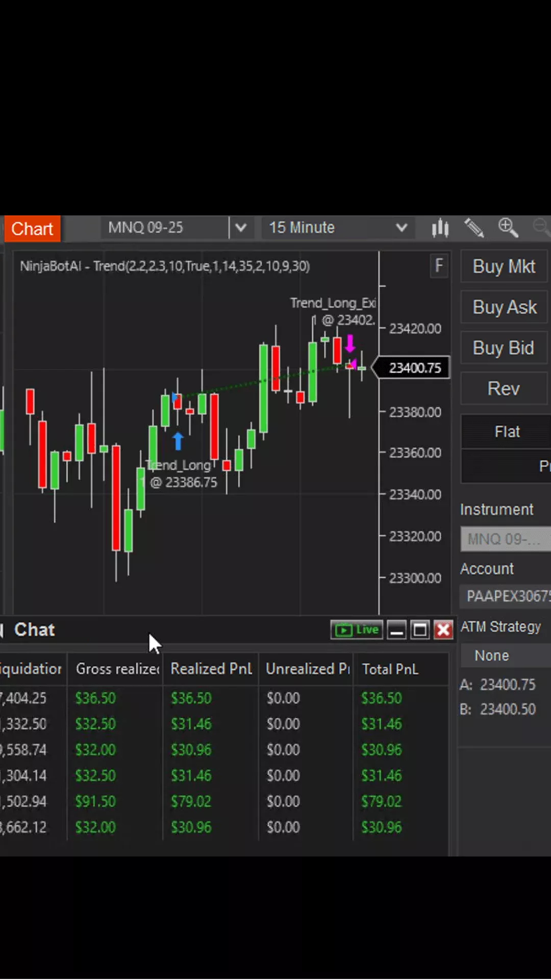Close the Chat panel window
Screen dimensions: 551x980
[x=443, y=630]
